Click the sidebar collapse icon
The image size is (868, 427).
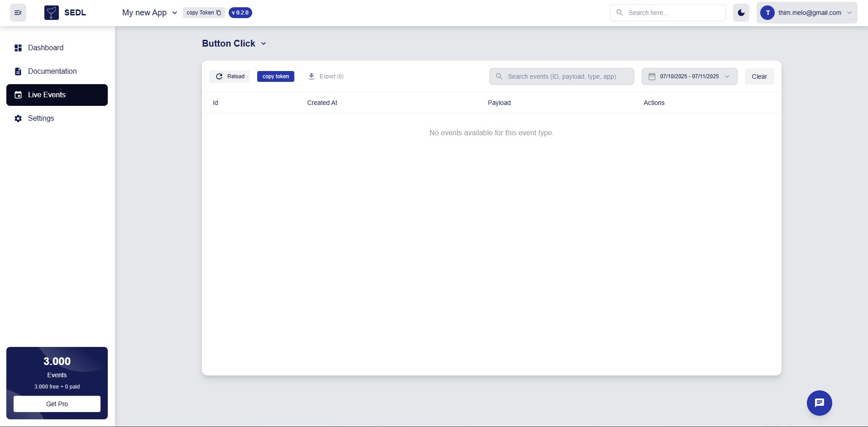[18, 12]
